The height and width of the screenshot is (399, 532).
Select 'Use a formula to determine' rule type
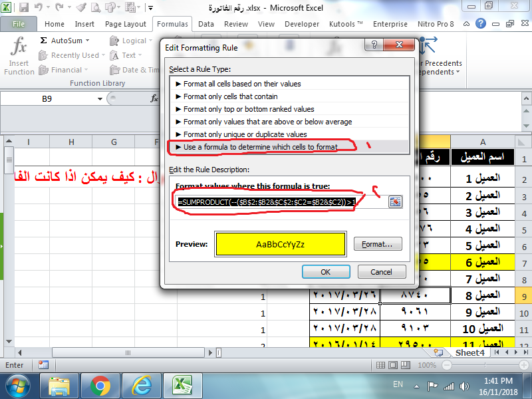(289, 147)
